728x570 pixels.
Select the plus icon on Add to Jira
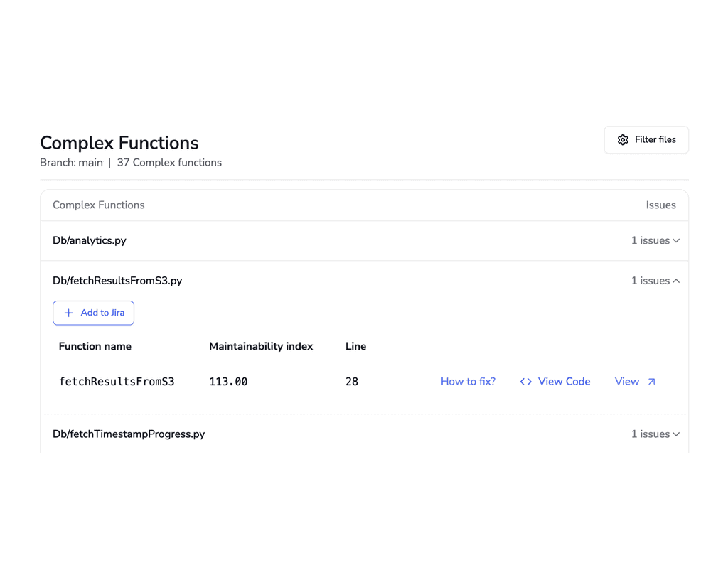68,313
